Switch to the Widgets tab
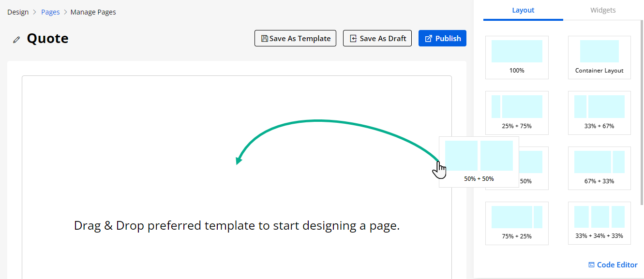The width and height of the screenshot is (644, 279). [603, 10]
